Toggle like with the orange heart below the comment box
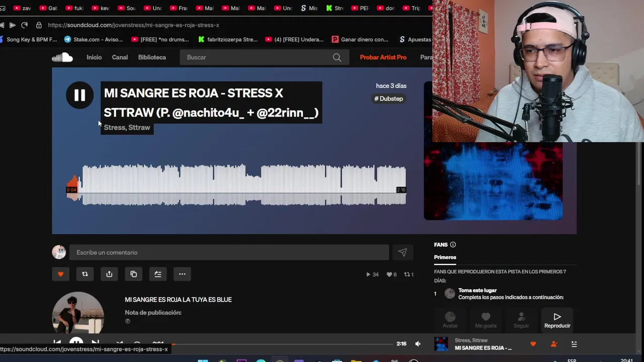Screen dimensions: 644x362 pyautogui.click(x=60, y=274)
